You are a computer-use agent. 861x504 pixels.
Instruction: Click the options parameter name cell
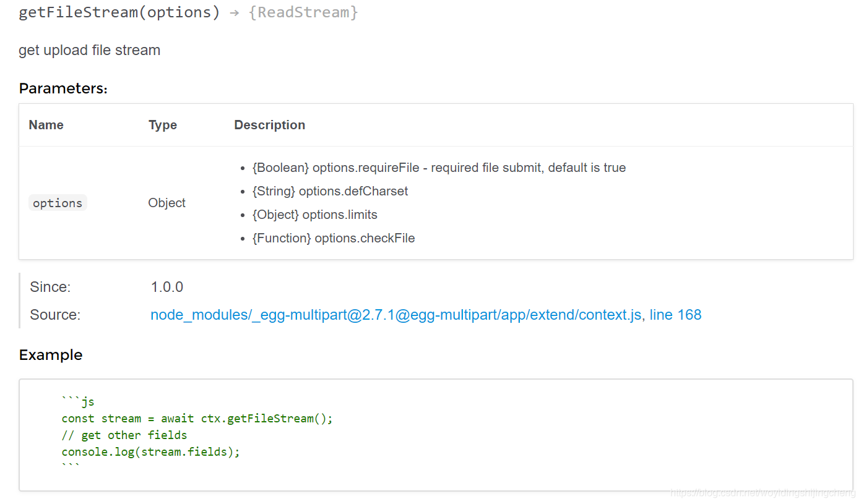click(x=58, y=203)
